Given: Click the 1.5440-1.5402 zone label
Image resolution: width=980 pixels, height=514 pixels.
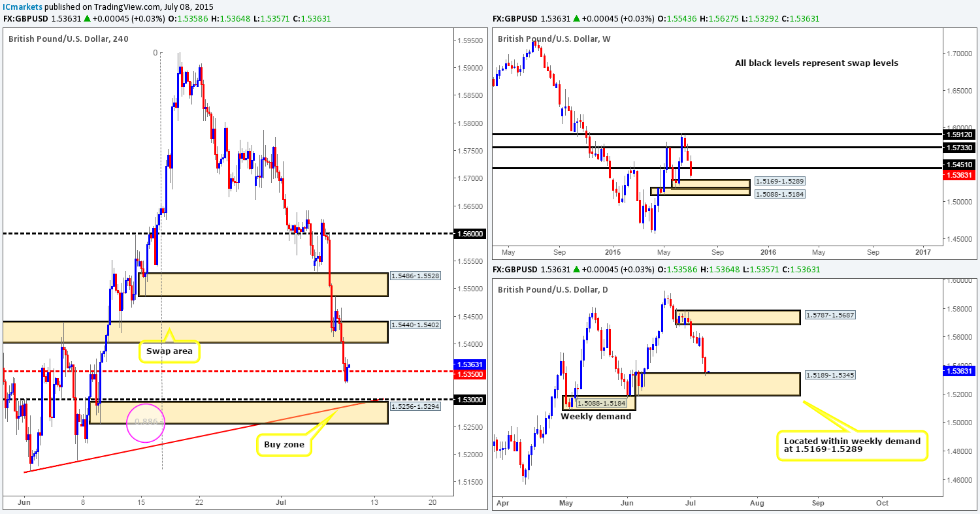Looking at the screenshot, I should (416, 325).
